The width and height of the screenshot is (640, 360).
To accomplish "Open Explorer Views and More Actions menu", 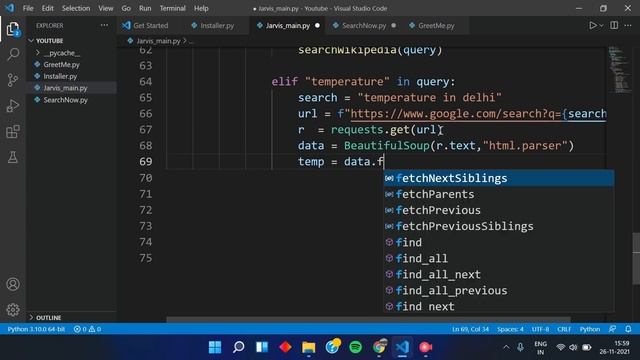I will coord(104,25).
